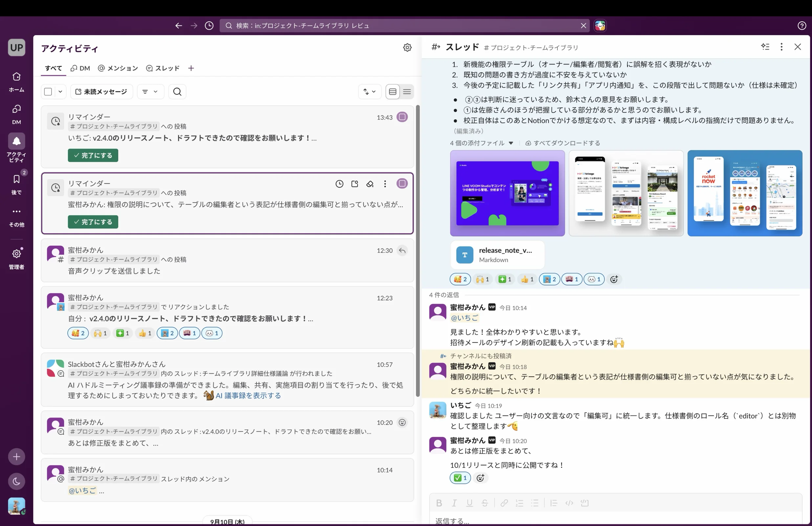Open user profile avatar at bottom-left
812x526 pixels.
[16, 506]
